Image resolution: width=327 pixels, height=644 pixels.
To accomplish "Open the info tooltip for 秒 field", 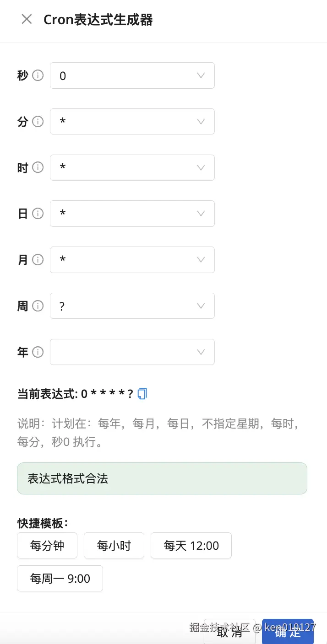I will click(38, 75).
